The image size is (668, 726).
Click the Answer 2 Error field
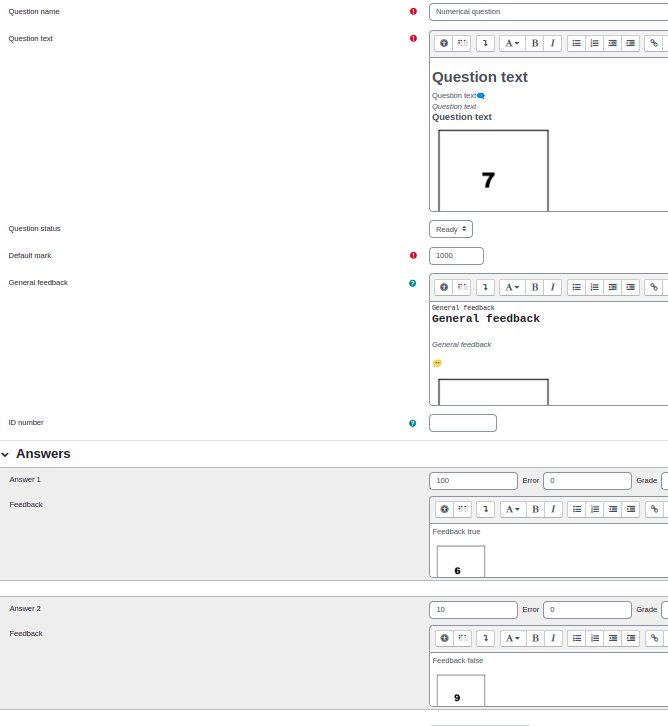pos(587,610)
